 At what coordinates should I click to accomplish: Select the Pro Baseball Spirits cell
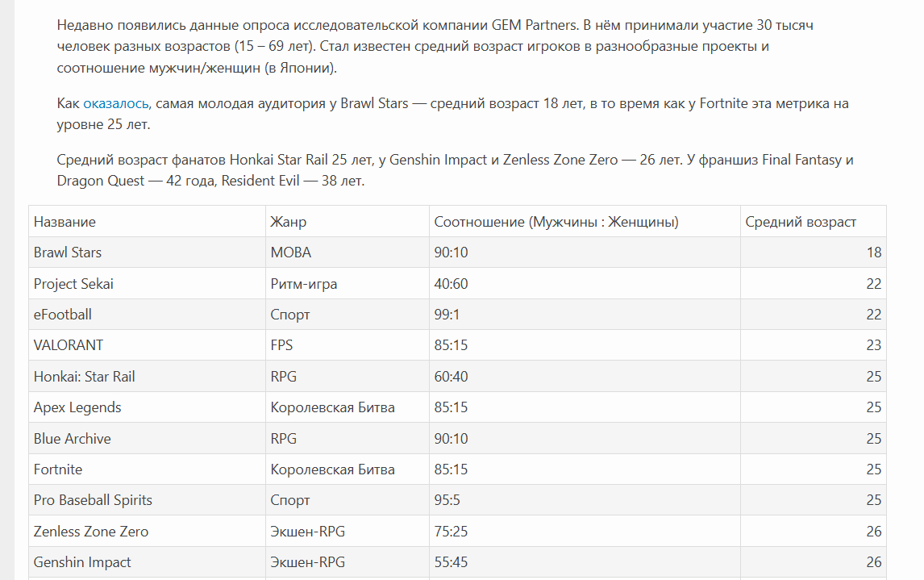point(93,500)
